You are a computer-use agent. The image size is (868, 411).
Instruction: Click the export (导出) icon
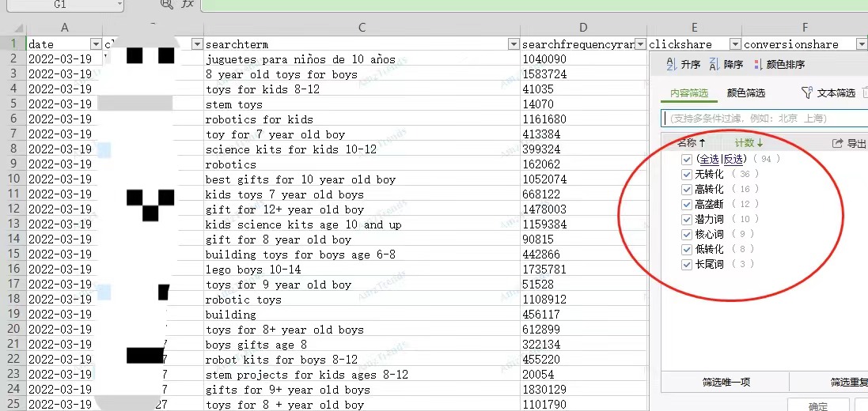tap(838, 143)
